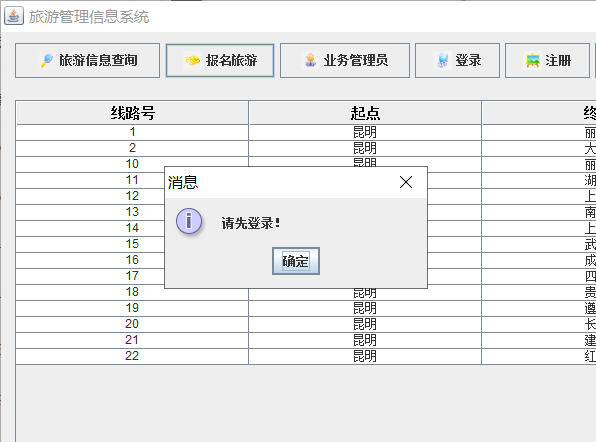Click the icon next to 登录
The height and width of the screenshot is (442, 596).
pos(442,60)
